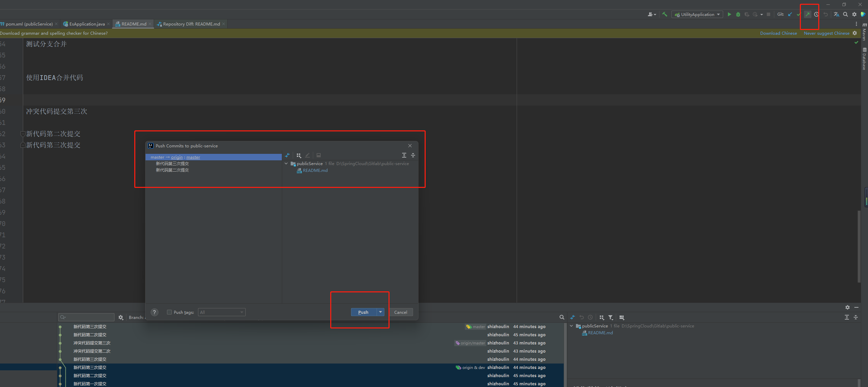Click the help question mark button
The height and width of the screenshot is (387, 868).
[154, 312]
